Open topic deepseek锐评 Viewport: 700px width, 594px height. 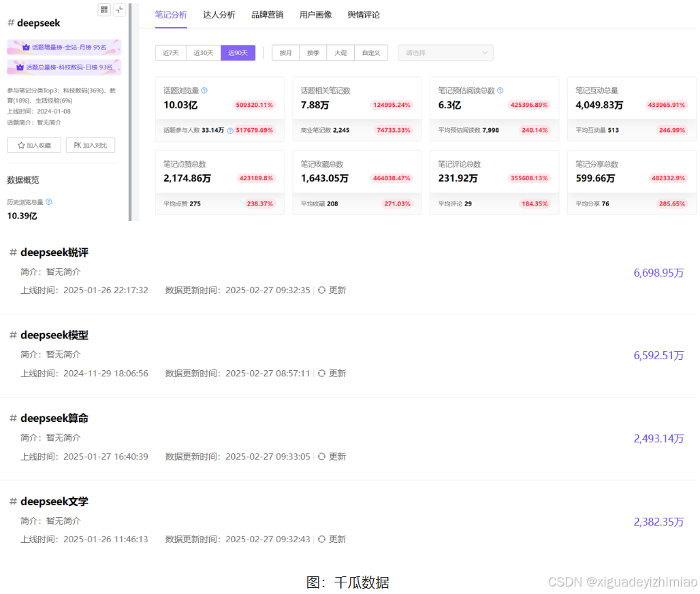54,252
